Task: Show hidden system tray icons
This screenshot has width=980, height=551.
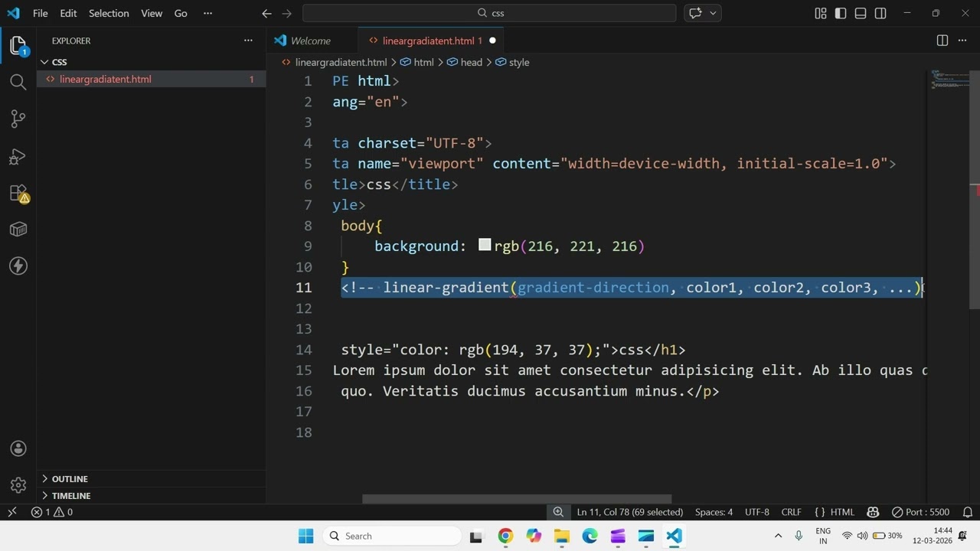Action: point(778,536)
